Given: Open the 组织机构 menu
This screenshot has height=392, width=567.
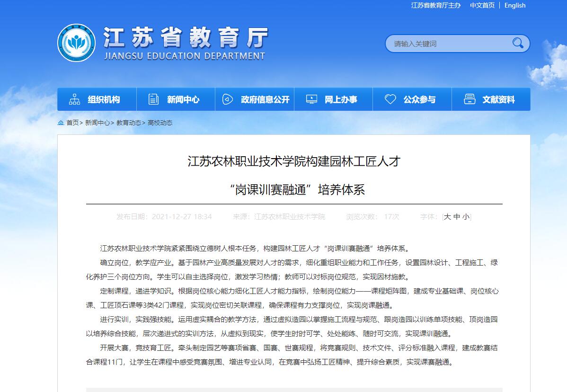Looking at the screenshot, I should point(97,99).
